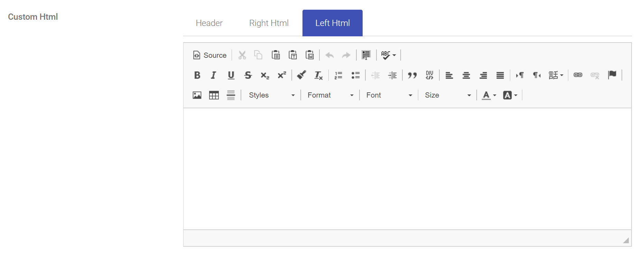Toggle Underline formatting

click(x=231, y=75)
